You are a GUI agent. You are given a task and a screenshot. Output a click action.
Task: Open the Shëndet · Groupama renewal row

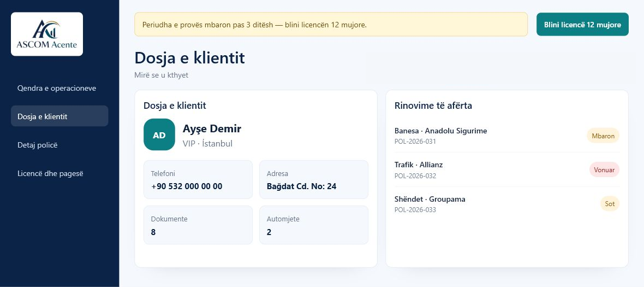(507, 204)
